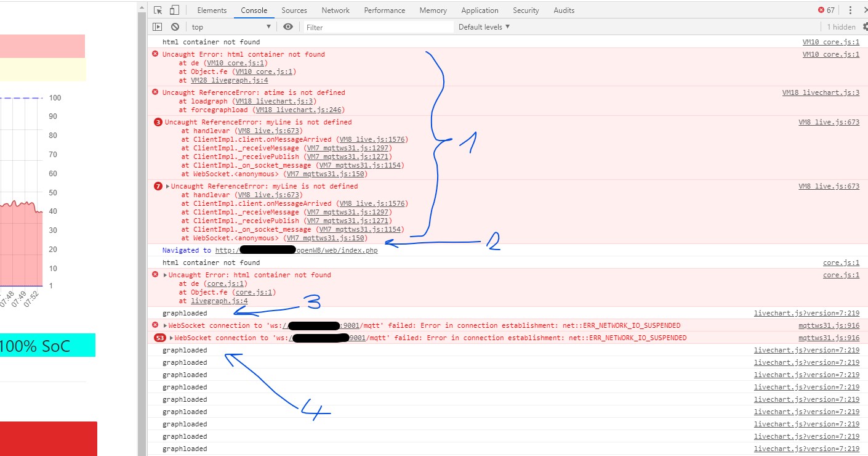The image size is (868, 456).
Task: Show the console sidebar icon
Action: pyautogui.click(x=158, y=26)
